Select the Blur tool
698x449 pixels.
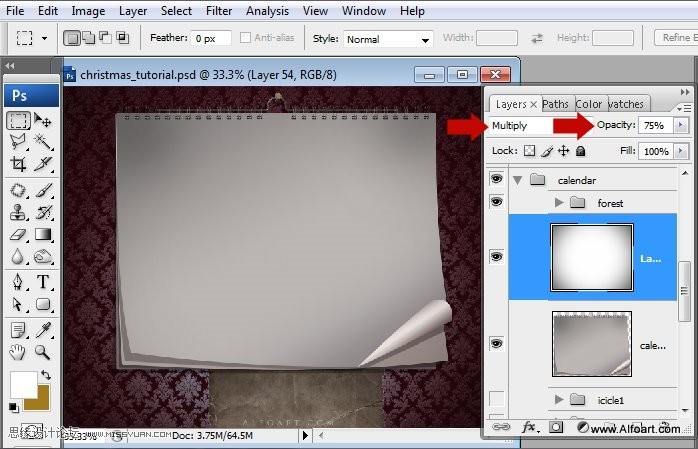(18, 256)
